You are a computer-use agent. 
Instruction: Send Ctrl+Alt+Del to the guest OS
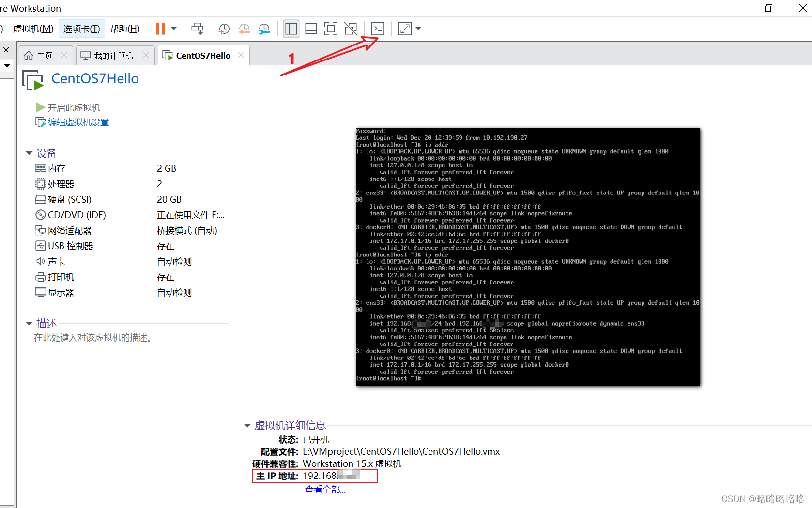tap(197, 29)
